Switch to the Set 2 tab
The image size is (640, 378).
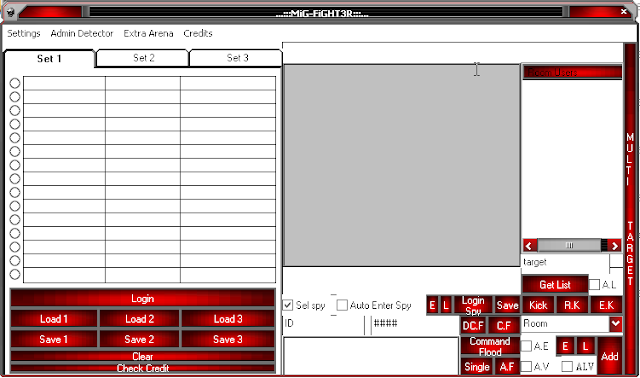143,58
